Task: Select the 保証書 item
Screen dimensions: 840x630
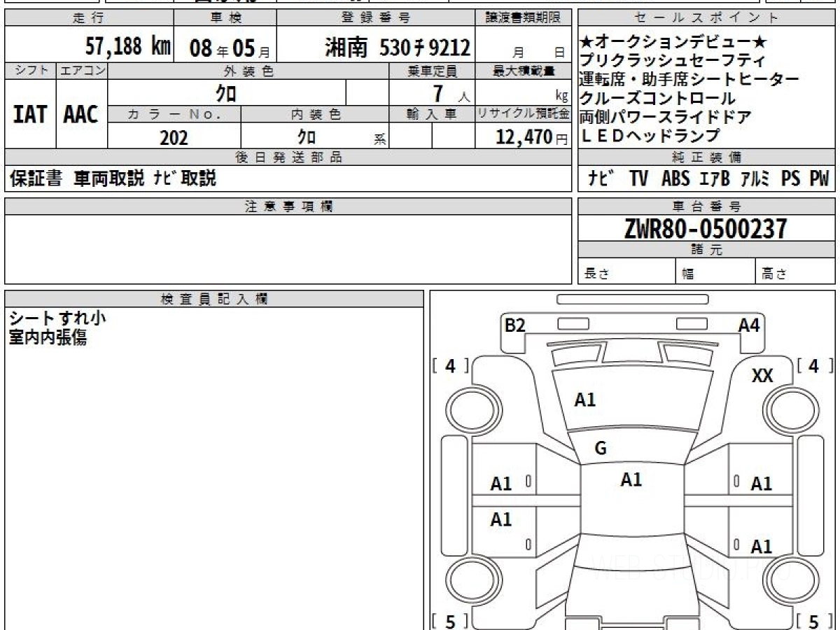Action: pyautogui.click(x=36, y=178)
